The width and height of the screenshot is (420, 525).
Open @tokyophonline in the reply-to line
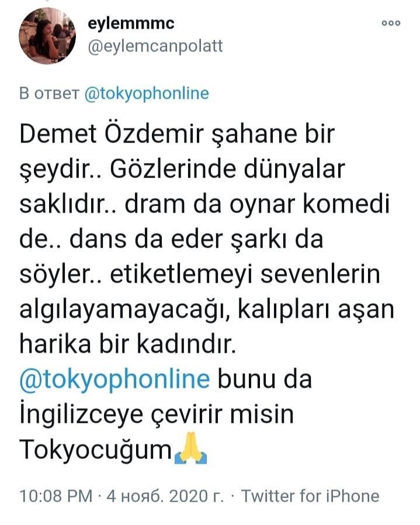147,93
